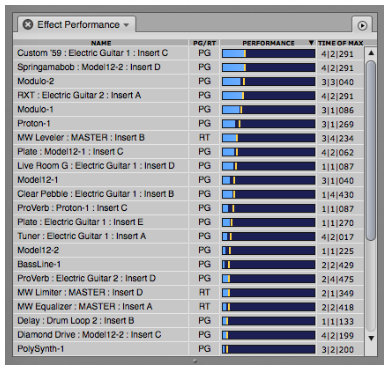Click the performance meter for Custom '59
The width and height of the screenshot is (391, 370).
pos(268,53)
